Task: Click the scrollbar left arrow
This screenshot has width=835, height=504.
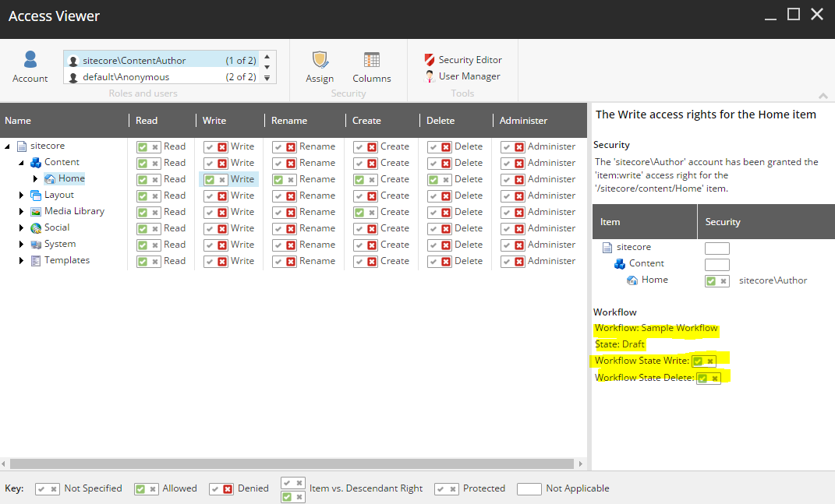Action: (4, 464)
